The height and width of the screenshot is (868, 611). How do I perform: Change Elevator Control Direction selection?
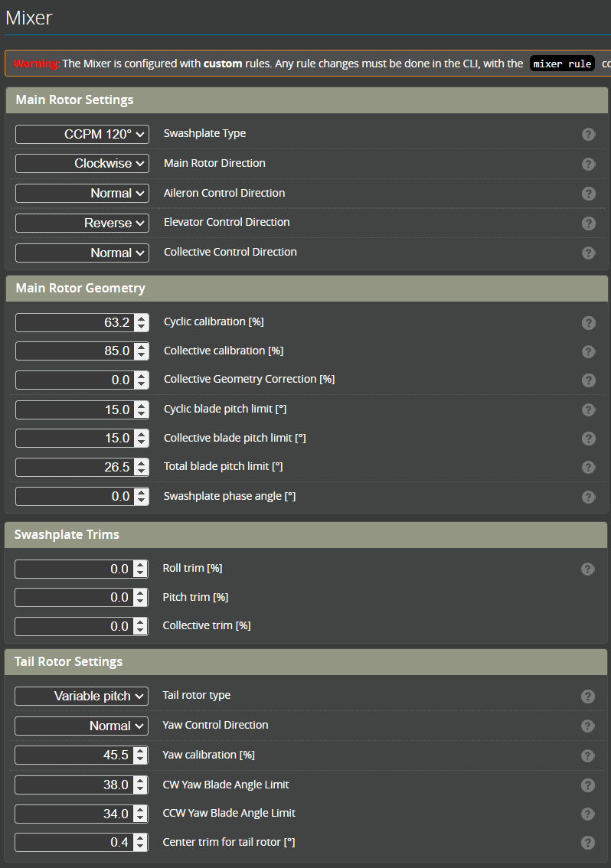(x=81, y=223)
